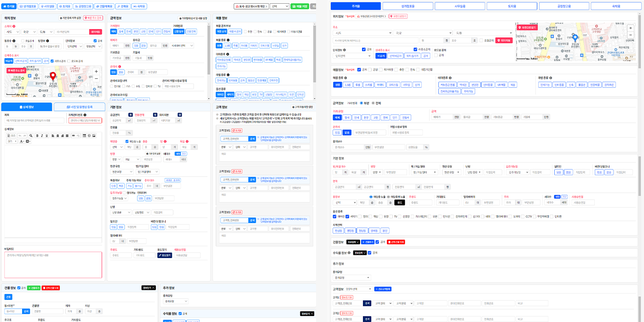
Task: Switch to the 경매용 tab in left layout
Action: coord(123,6)
